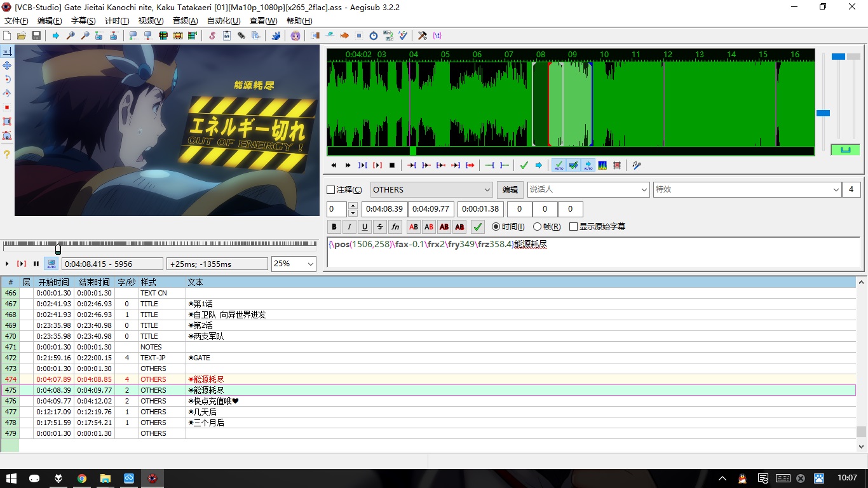Save subtitles with the floppy disk icon
The width and height of the screenshot is (868, 488).
(x=36, y=36)
